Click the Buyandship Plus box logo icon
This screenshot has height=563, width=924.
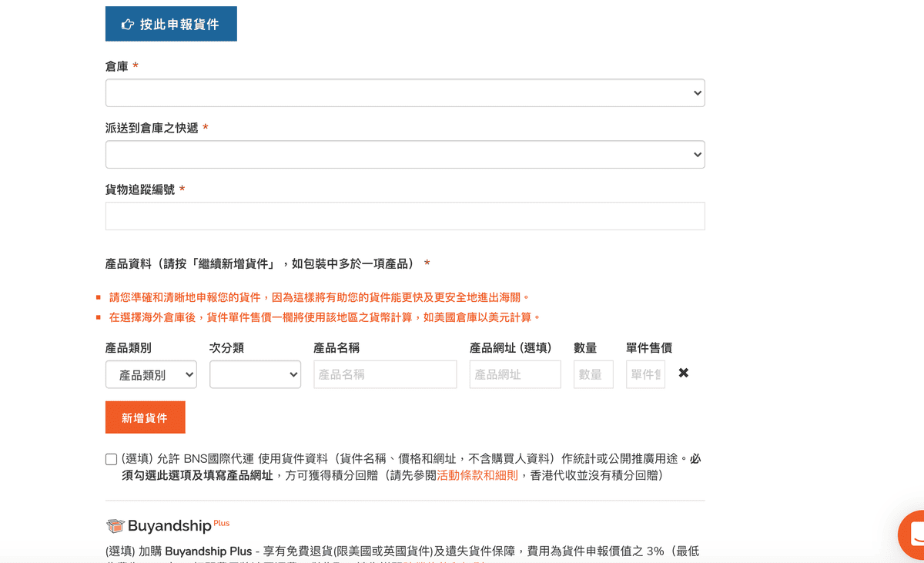click(115, 526)
